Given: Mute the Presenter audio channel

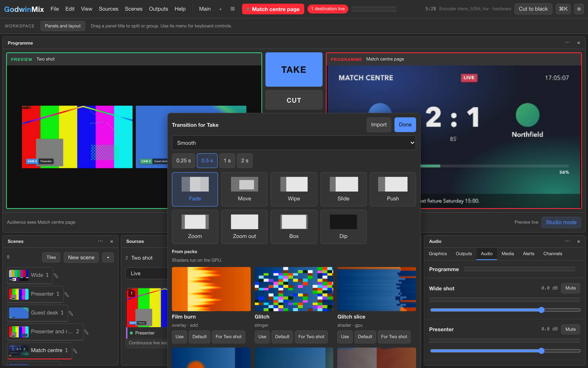Looking at the screenshot, I should tap(570, 329).
